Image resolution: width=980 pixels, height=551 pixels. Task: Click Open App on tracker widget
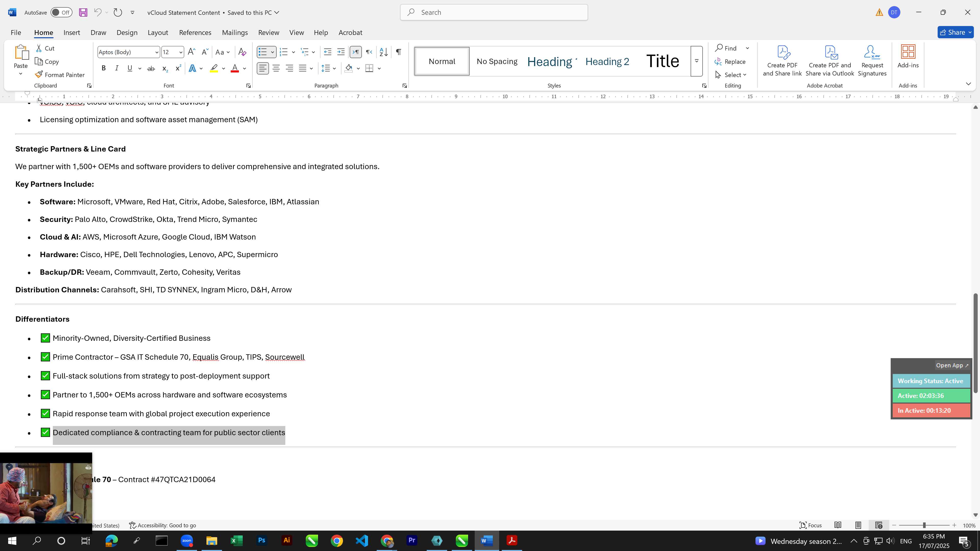pos(952,366)
